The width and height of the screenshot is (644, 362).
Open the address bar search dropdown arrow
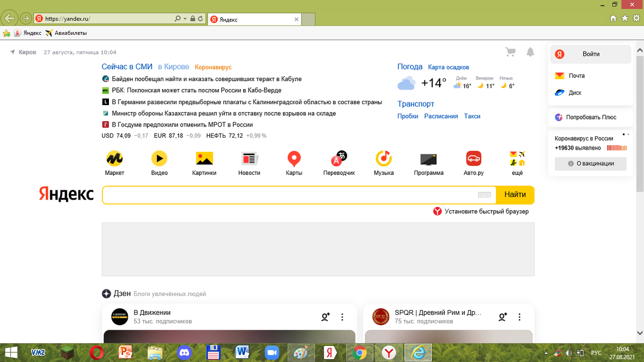tap(185, 18)
